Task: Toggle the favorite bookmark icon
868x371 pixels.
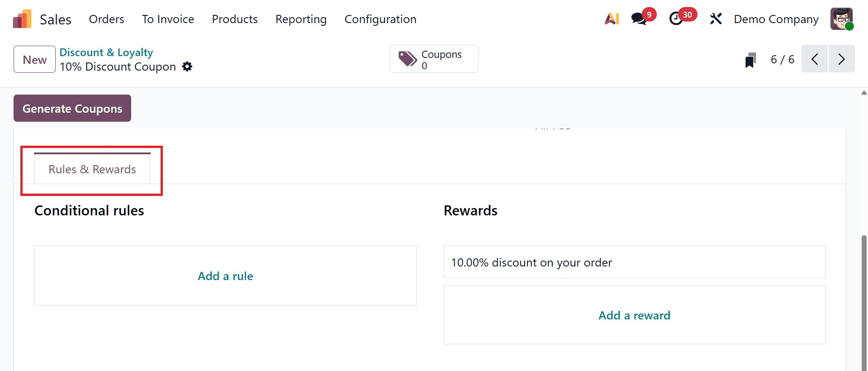Action: [750, 59]
